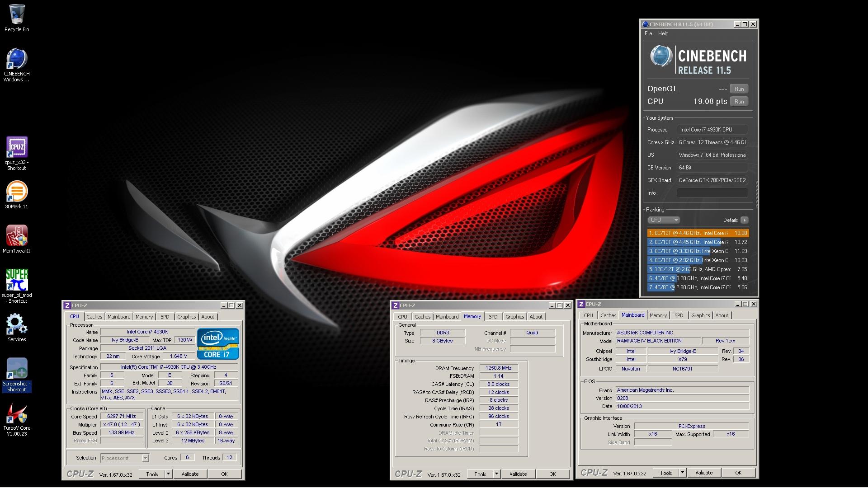Expand Tools dropdown arrow in Mainboard window
The width and height of the screenshot is (868, 488).
[x=682, y=473]
